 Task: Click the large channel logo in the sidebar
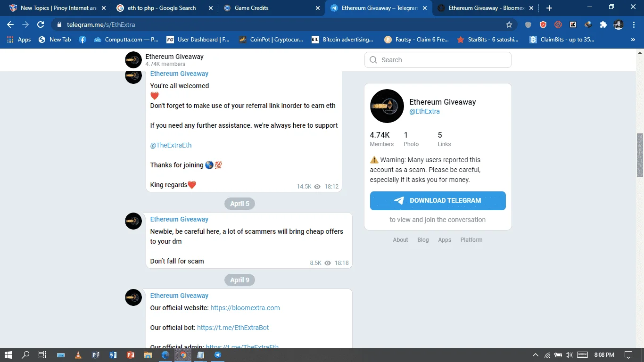387,106
